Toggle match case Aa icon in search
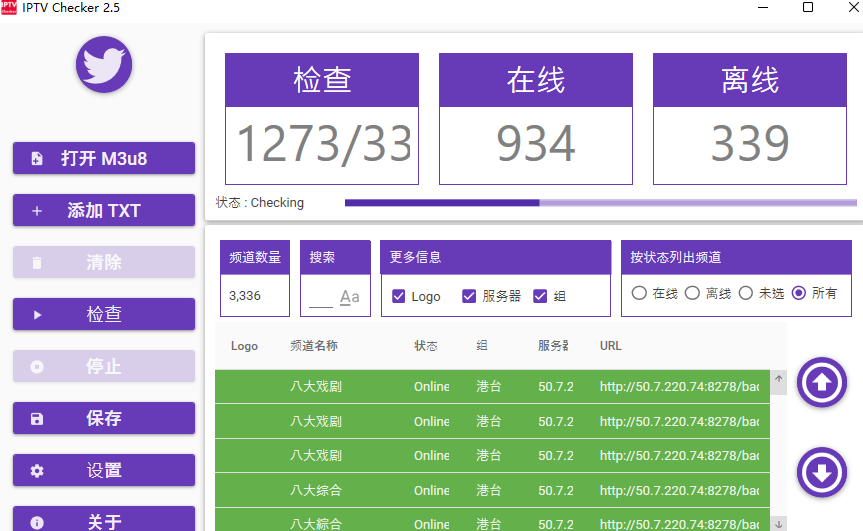The image size is (863, 531). point(349,297)
